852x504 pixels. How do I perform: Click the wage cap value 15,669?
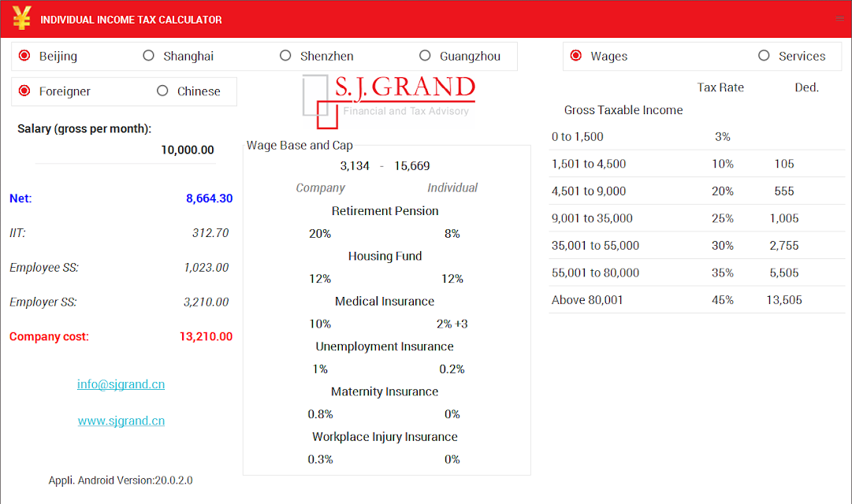click(x=412, y=165)
